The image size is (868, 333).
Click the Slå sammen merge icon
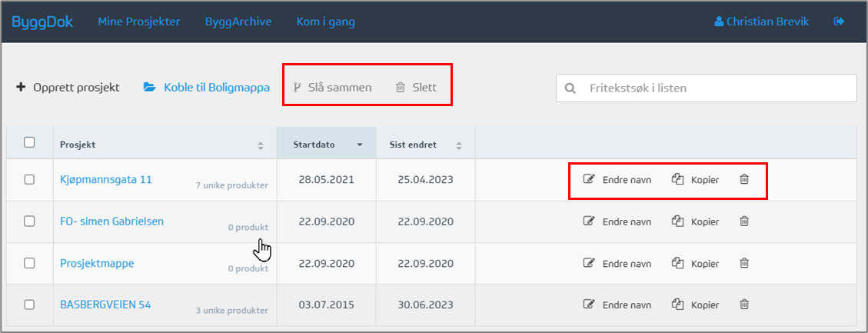pos(297,88)
